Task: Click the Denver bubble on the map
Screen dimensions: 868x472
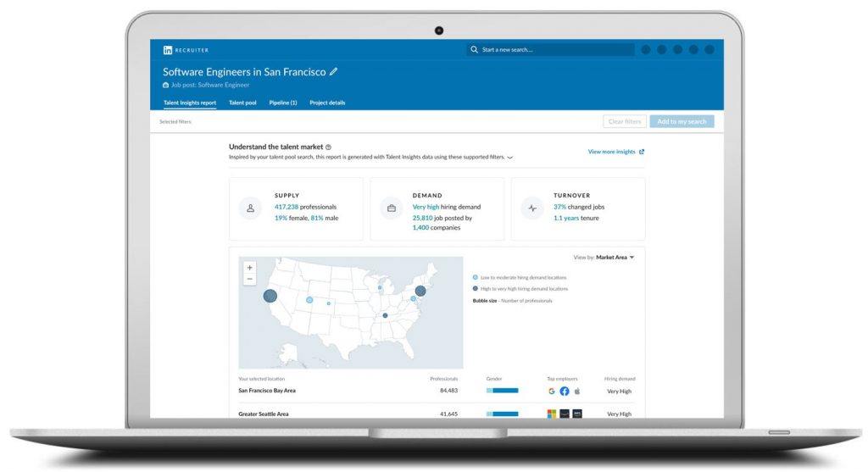Action: [329, 303]
